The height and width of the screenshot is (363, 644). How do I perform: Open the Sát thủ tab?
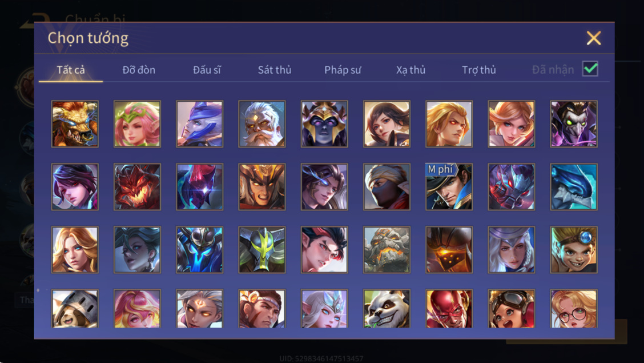pyautogui.click(x=275, y=70)
